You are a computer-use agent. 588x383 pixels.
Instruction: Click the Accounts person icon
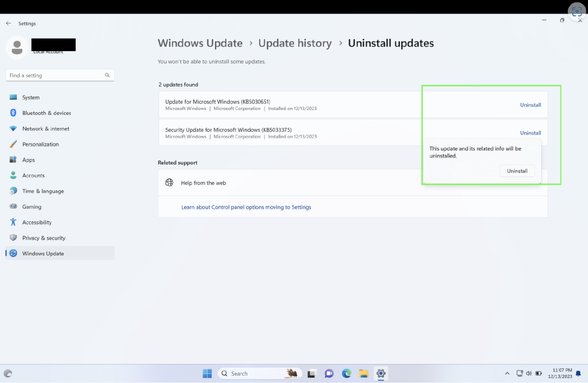(13, 175)
